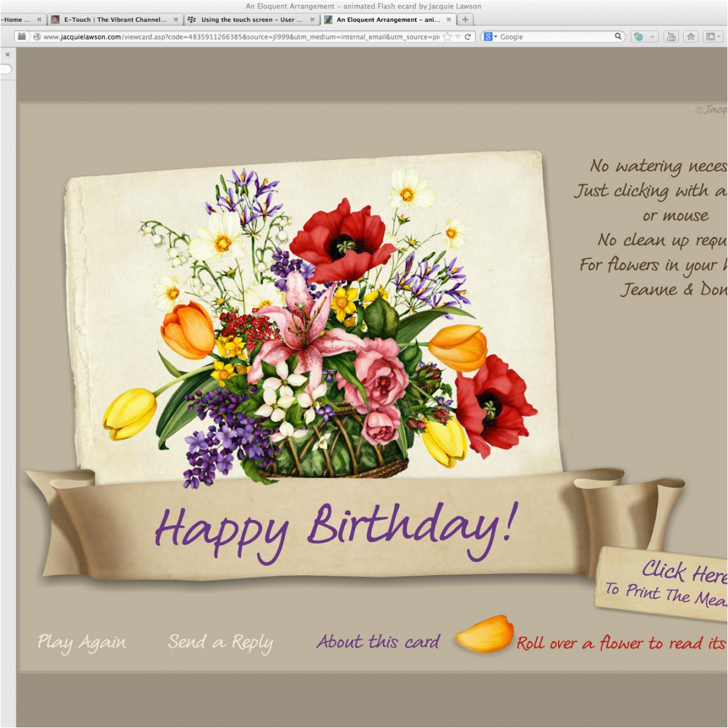Image resolution: width=728 pixels, height=728 pixels.
Task: Click the 'No watering' poem line
Action: pyautogui.click(x=658, y=166)
